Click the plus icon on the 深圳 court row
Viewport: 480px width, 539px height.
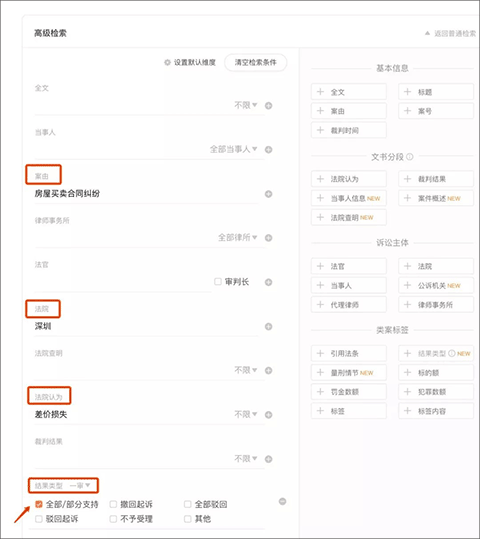pos(269,327)
